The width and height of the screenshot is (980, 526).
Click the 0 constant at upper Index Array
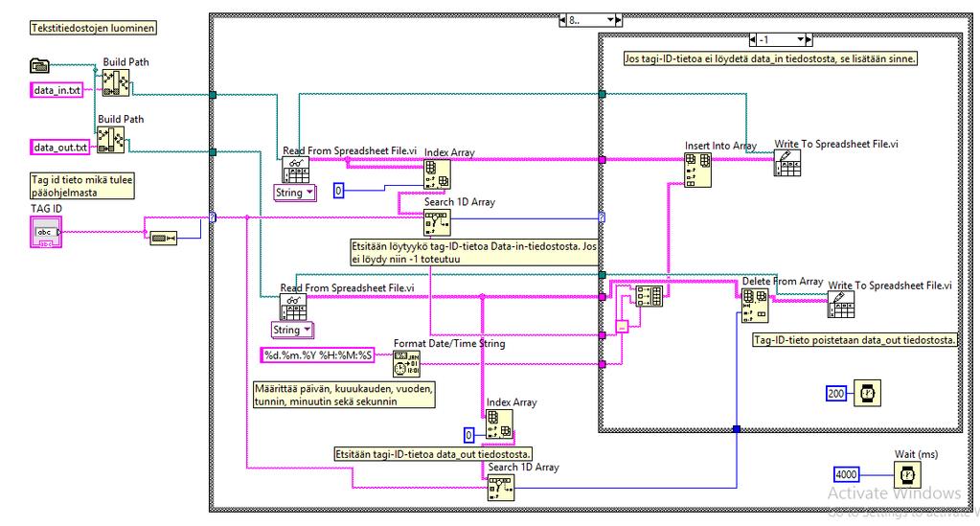338,190
